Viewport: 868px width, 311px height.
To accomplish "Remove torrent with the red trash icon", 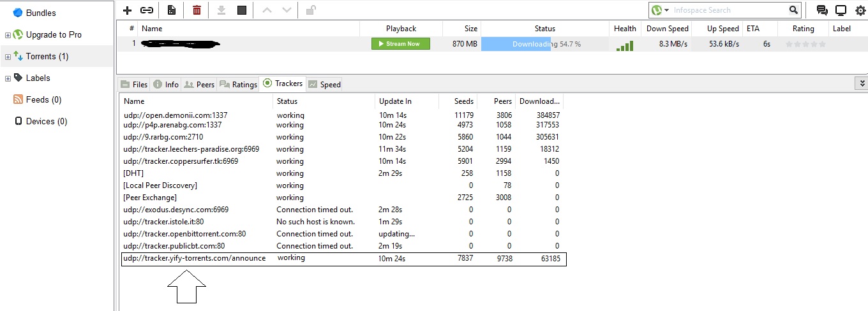I will [x=197, y=10].
